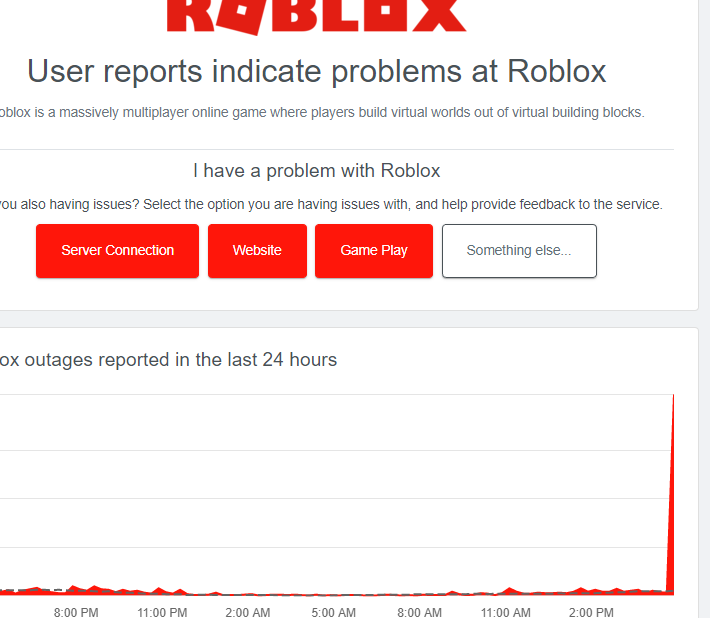Choose the Something else... option
The width and height of the screenshot is (710, 618).
coord(519,251)
